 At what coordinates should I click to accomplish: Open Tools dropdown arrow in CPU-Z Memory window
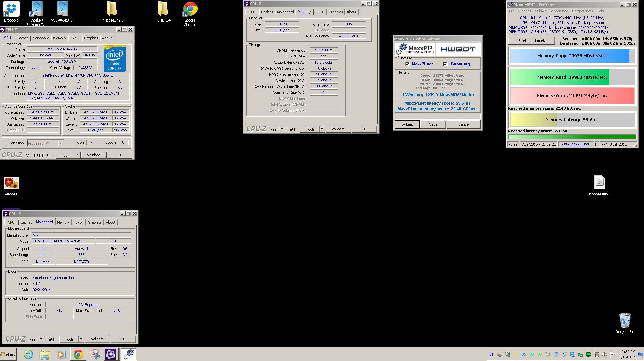click(322, 129)
